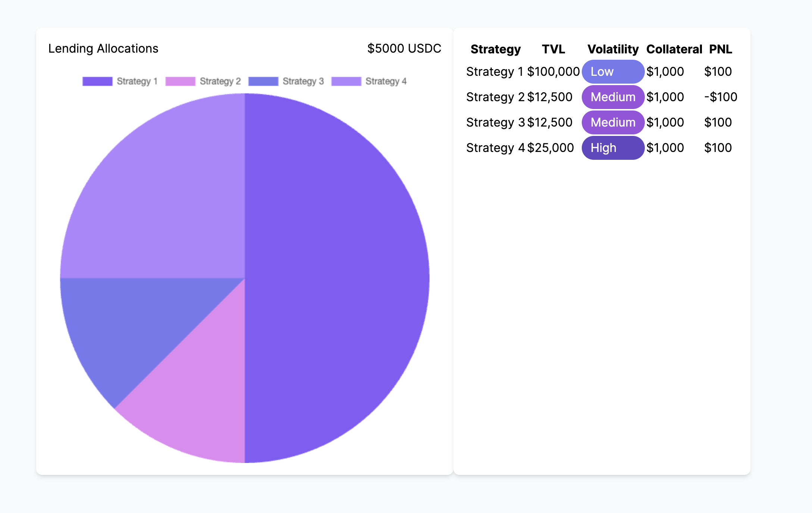Screen dimensions: 812x513
Task: Click the Low volatility badge
Action: 613,72
